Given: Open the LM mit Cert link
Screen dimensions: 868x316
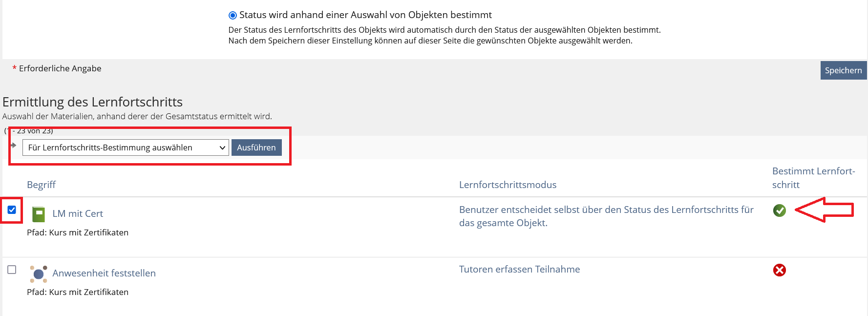Looking at the screenshot, I should click(x=78, y=213).
